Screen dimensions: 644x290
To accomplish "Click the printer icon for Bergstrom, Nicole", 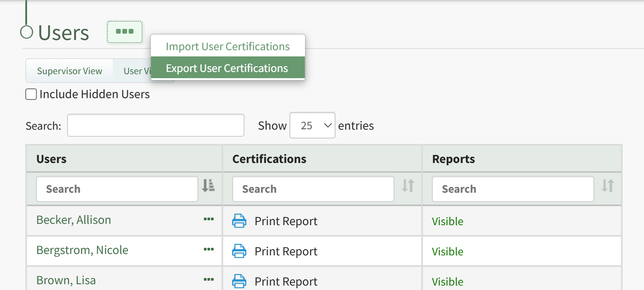I will pyautogui.click(x=239, y=251).
